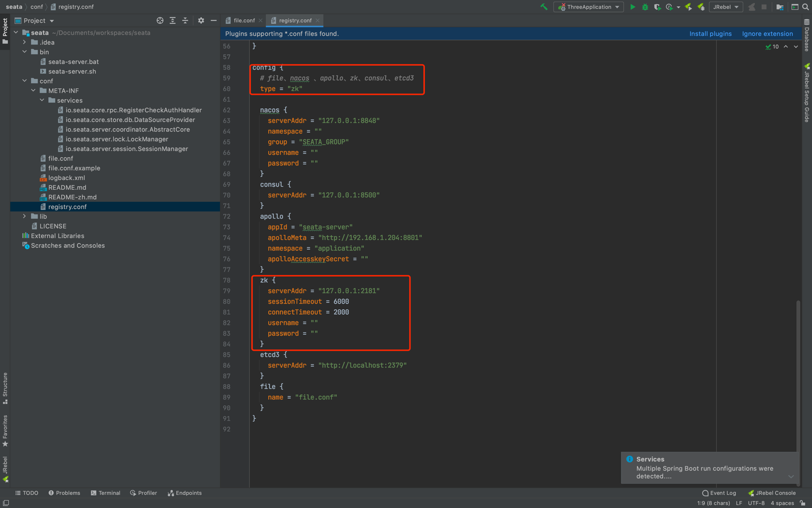Screen dimensions: 812x508
Task: Open Search Everywhere magnifier
Action: (x=806, y=7)
